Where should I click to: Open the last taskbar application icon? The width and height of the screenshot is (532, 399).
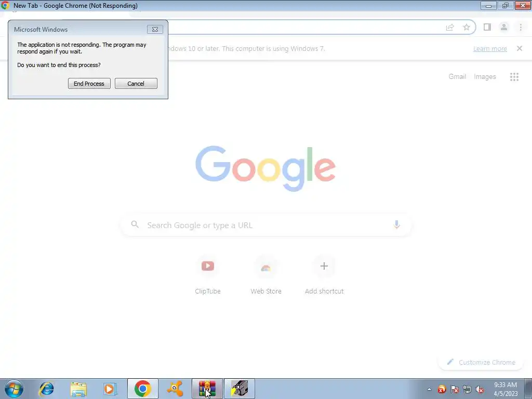click(x=240, y=389)
